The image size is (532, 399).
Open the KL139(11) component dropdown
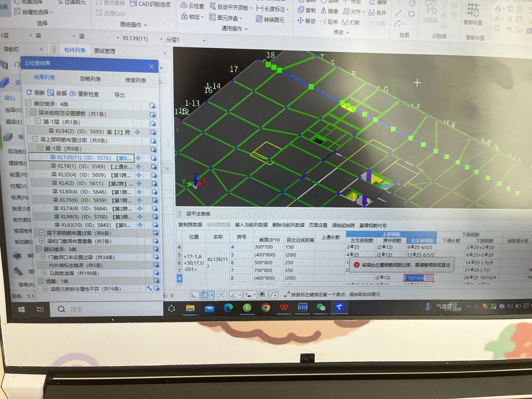pyautogui.click(x=161, y=39)
